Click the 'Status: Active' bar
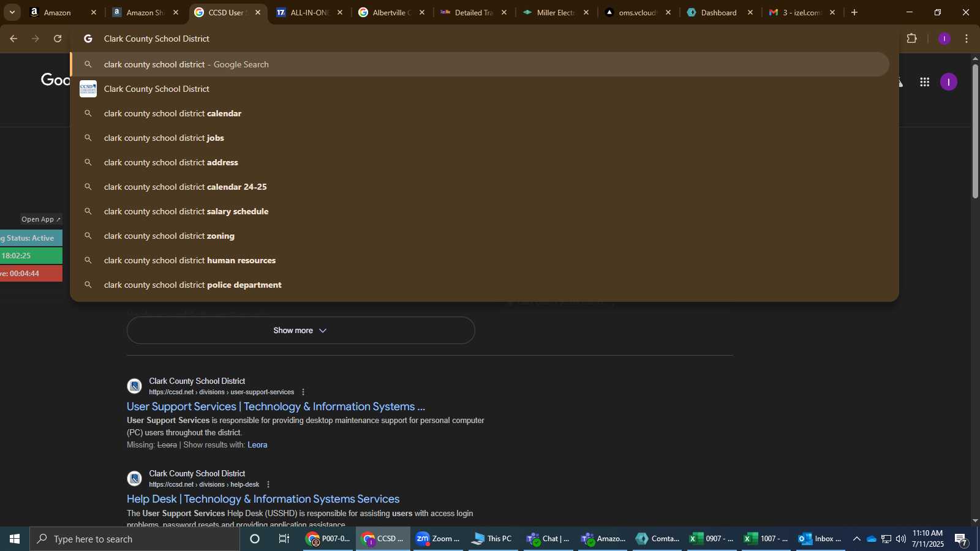The width and height of the screenshot is (980, 551). (31, 238)
